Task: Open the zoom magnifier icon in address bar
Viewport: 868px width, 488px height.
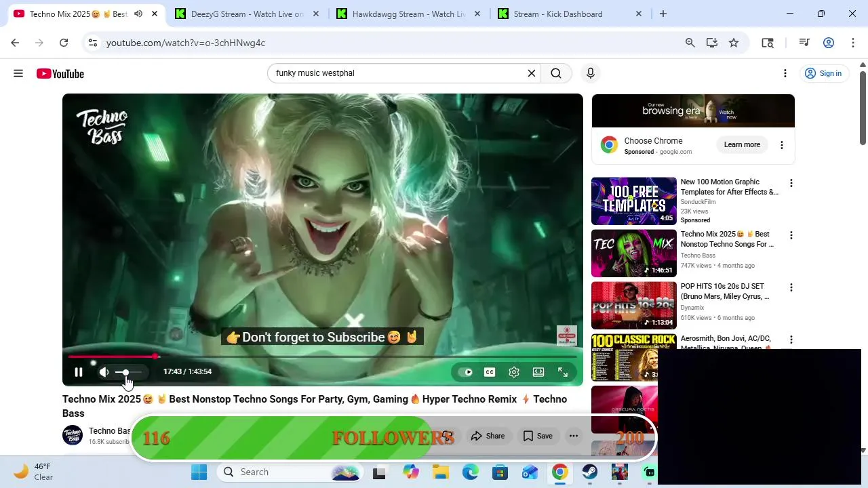Action: [690, 43]
